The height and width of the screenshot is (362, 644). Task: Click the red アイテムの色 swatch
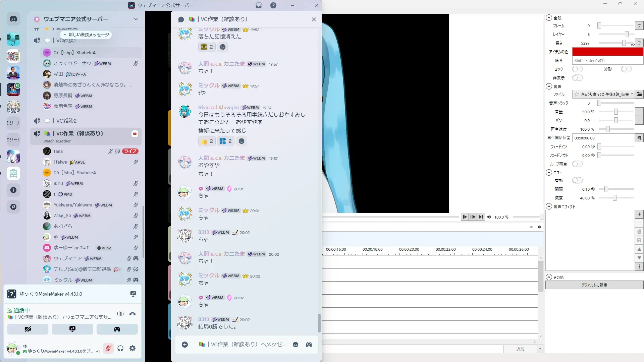point(607,52)
